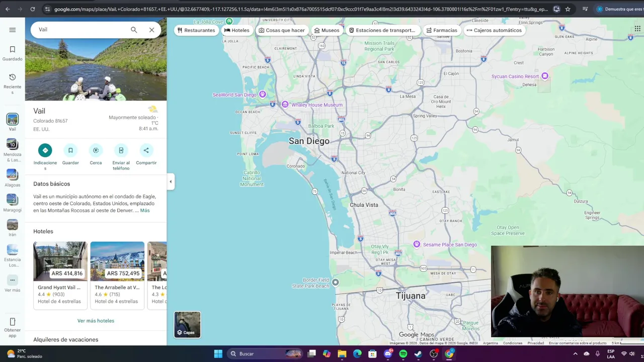Viewport: 644px width, 362px height.
Task: Select the Hoteles filter chip
Action: (236, 30)
